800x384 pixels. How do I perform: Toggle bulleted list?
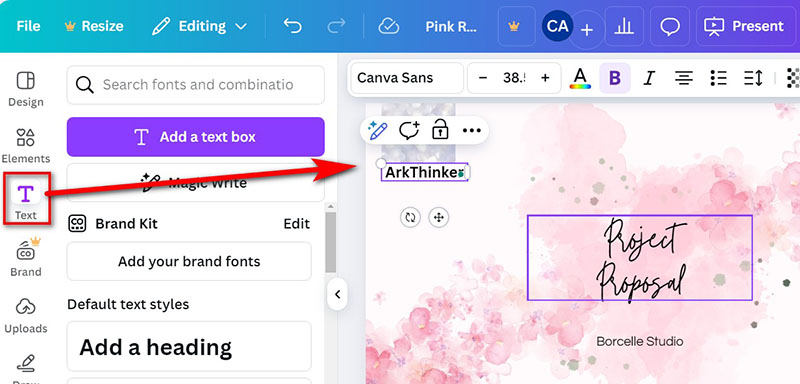(x=718, y=78)
